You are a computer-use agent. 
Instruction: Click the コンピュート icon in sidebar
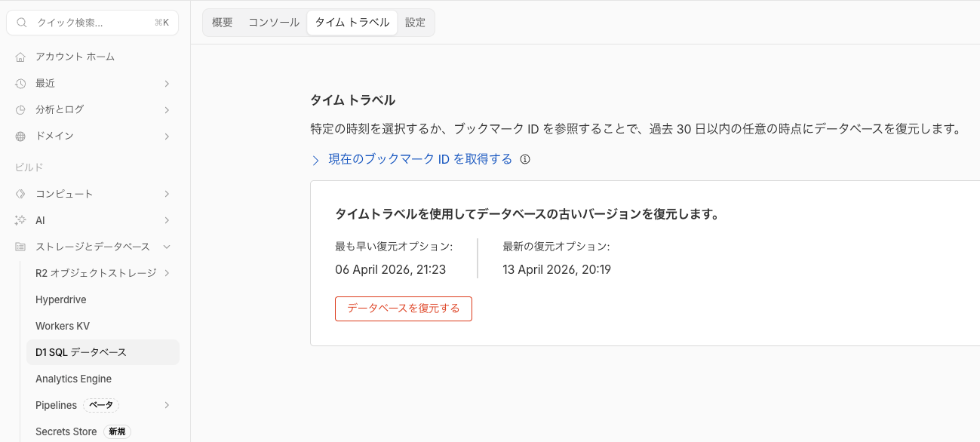20,194
